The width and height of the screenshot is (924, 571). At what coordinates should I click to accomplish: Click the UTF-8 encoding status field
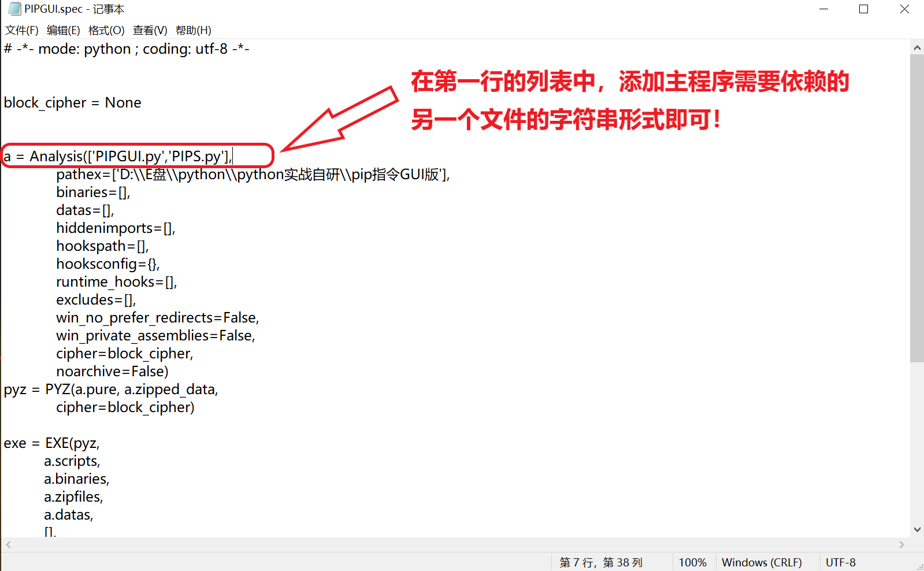click(841, 562)
